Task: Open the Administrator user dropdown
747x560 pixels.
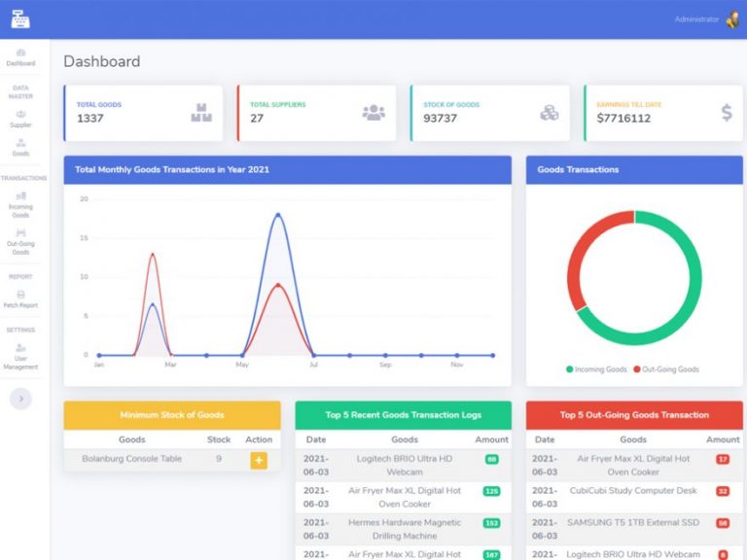Action: click(x=696, y=19)
